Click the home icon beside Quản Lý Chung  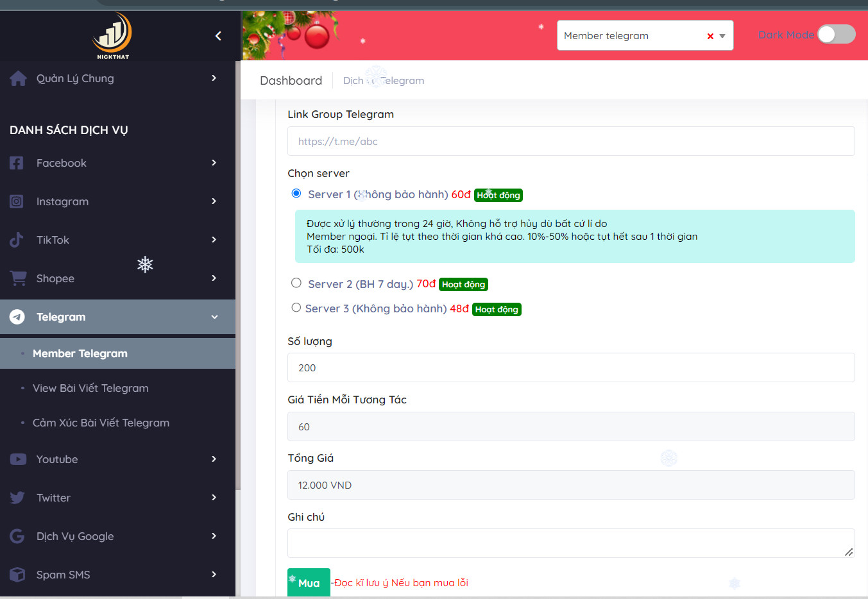pyautogui.click(x=18, y=78)
